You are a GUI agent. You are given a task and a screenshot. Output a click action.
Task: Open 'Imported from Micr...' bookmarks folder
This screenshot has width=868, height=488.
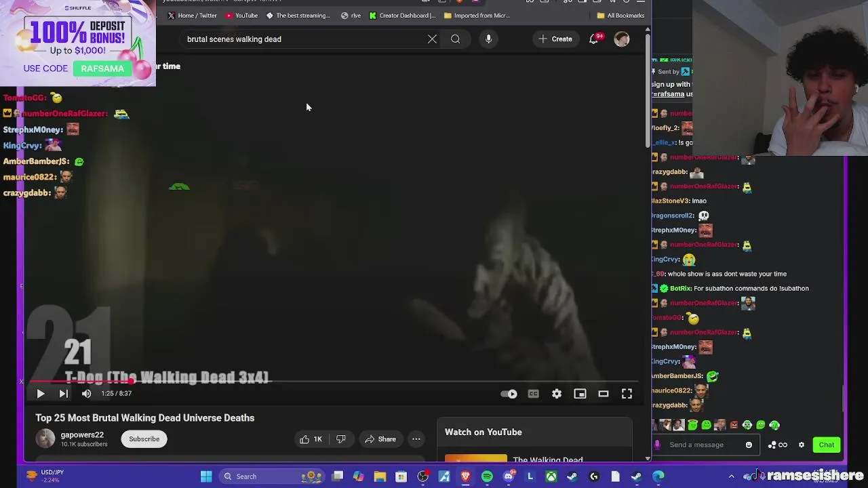(477, 16)
